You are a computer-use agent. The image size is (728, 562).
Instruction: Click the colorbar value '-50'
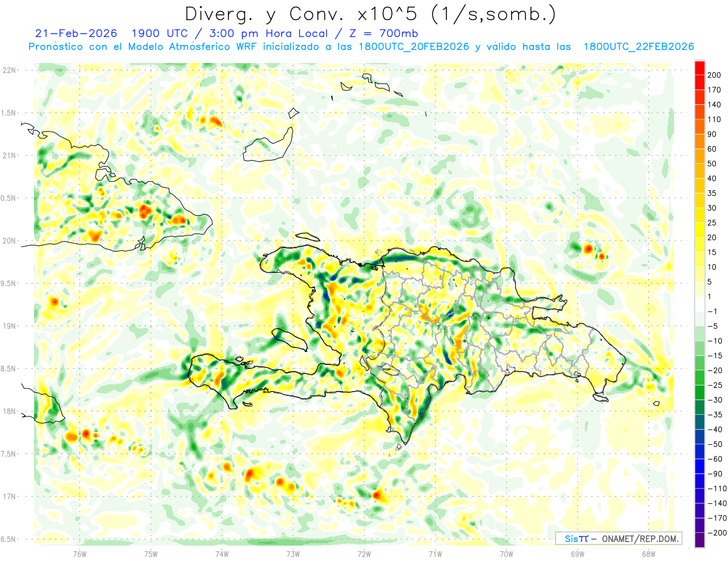pos(714,444)
